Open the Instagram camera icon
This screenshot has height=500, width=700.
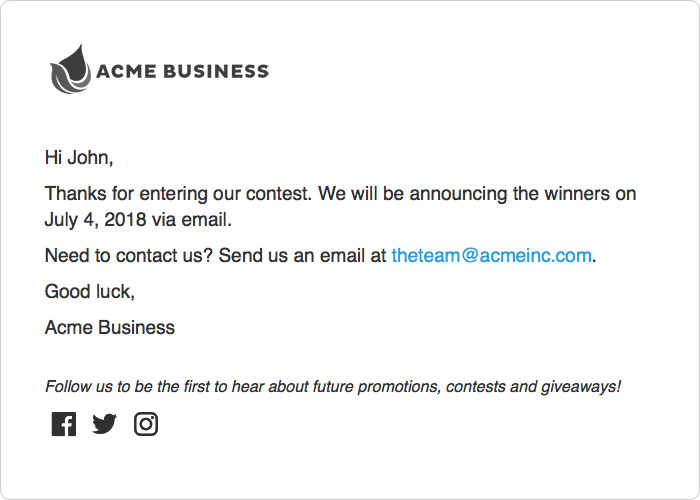point(146,424)
